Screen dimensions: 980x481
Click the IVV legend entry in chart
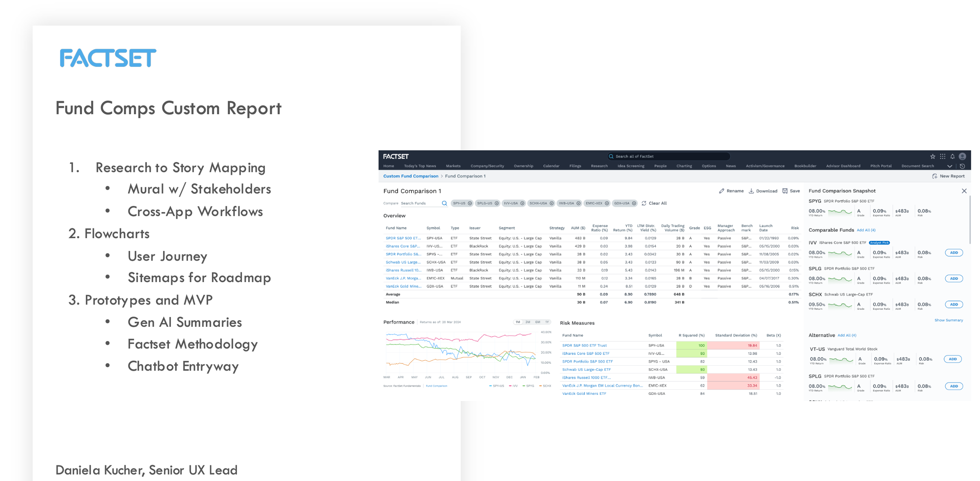coord(513,386)
